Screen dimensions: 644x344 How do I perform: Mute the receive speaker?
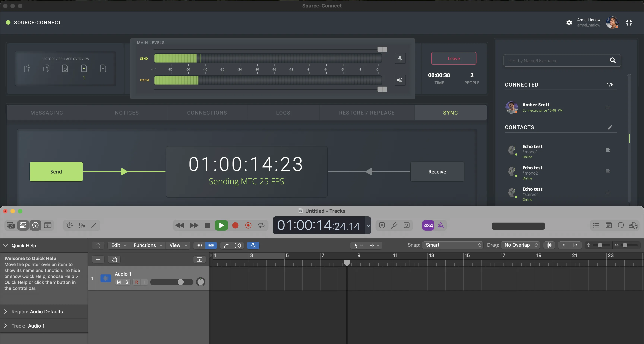click(x=400, y=80)
